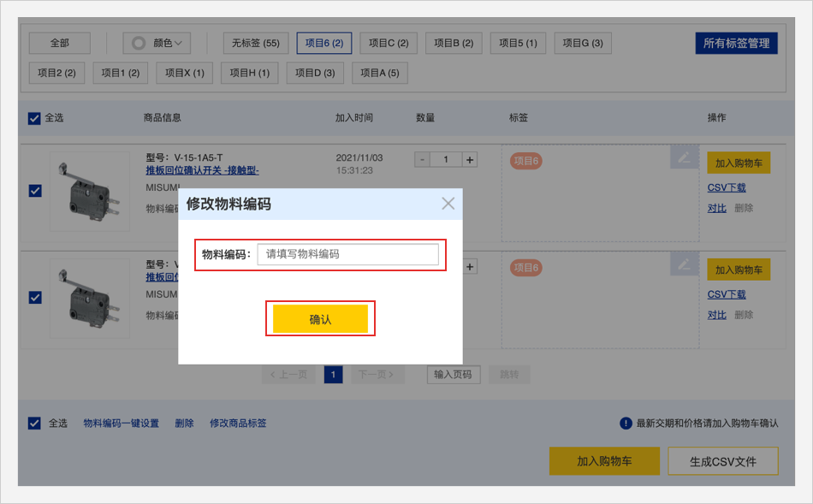813x504 pixels.
Task: Click the 物料编码 input field
Action: pyautogui.click(x=347, y=254)
